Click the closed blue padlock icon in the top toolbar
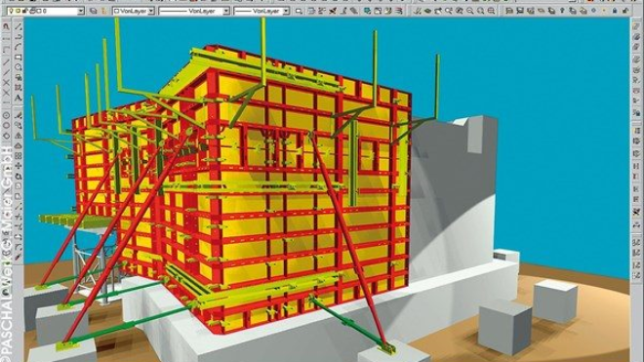The image size is (644, 362). click(x=615, y=11)
